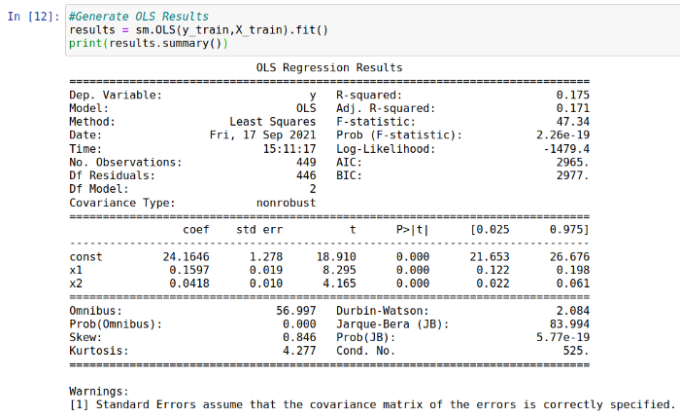Click R-squared value 0.175
Viewport: 684px width, 420px height.
click(573, 95)
